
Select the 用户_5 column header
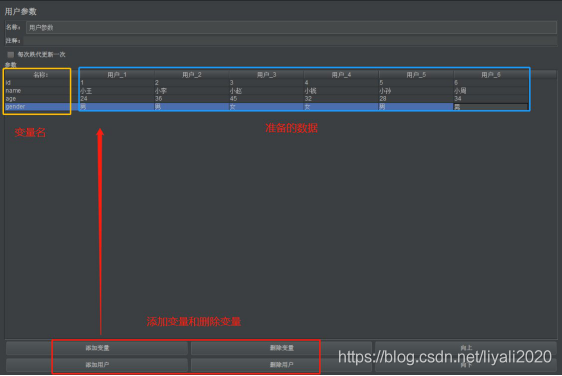click(416, 75)
